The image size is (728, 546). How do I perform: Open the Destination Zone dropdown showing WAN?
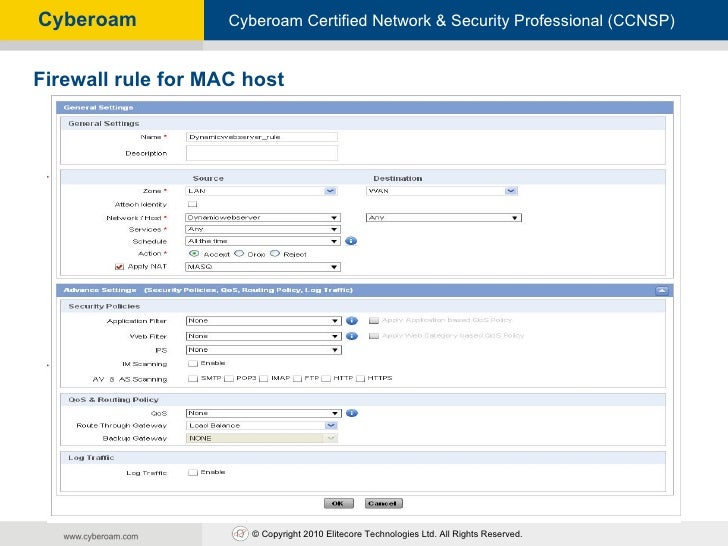442,190
